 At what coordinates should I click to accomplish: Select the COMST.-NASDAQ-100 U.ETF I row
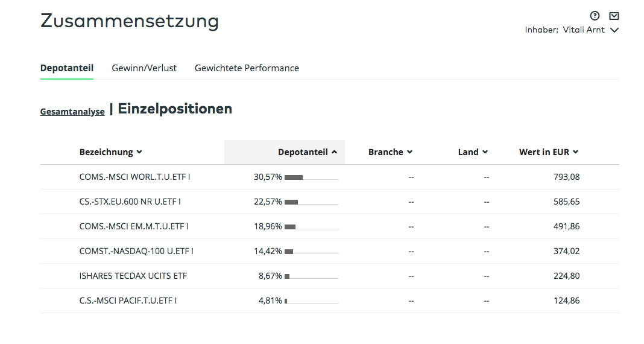click(329, 250)
